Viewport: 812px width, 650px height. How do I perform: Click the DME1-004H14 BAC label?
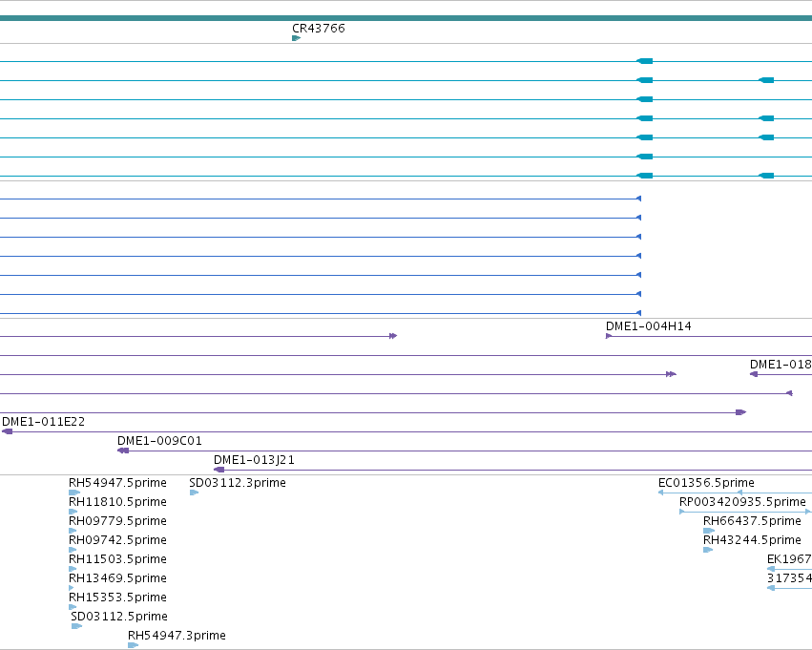tap(648, 326)
